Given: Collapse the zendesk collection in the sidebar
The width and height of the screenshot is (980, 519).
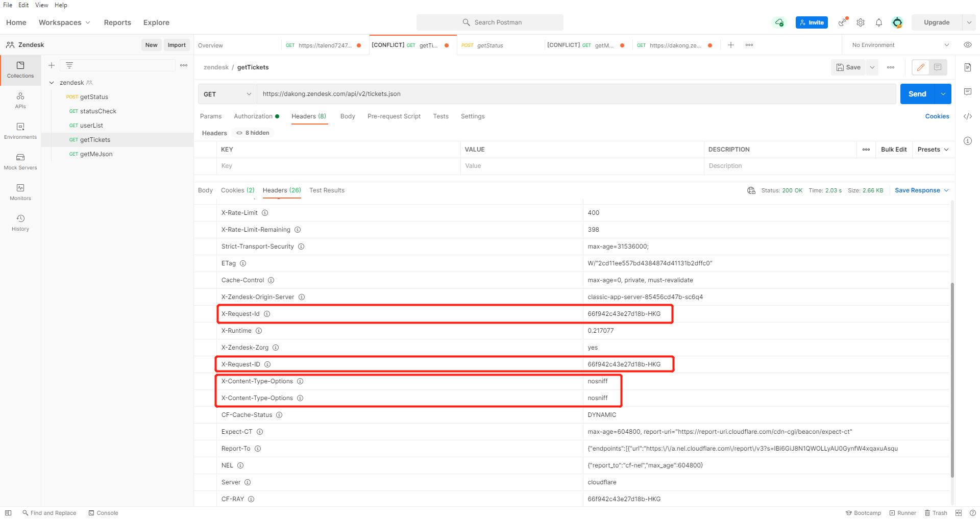Looking at the screenshot, I should point(52,82).
